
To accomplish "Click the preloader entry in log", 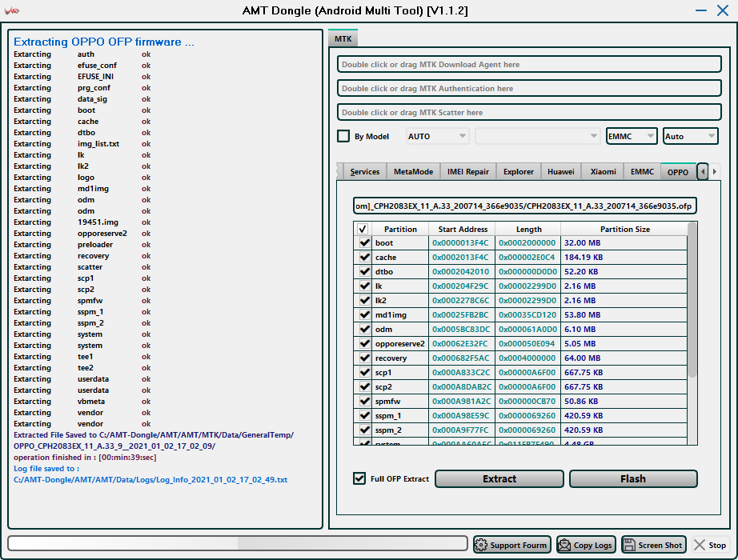I will 95,245.
